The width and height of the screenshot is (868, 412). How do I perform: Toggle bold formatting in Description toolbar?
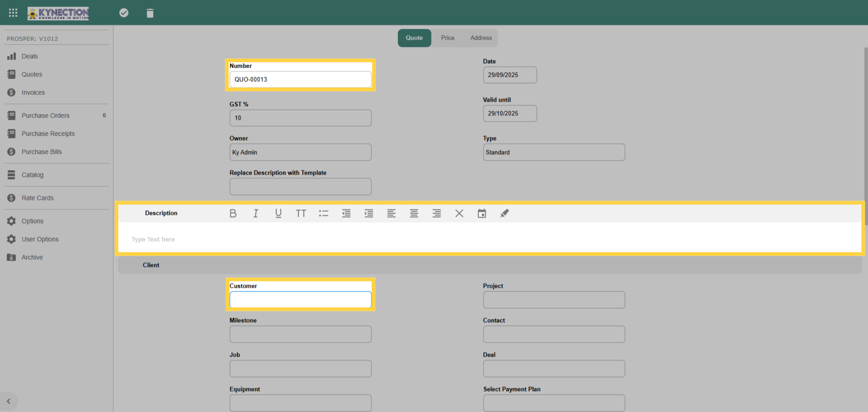233,213
